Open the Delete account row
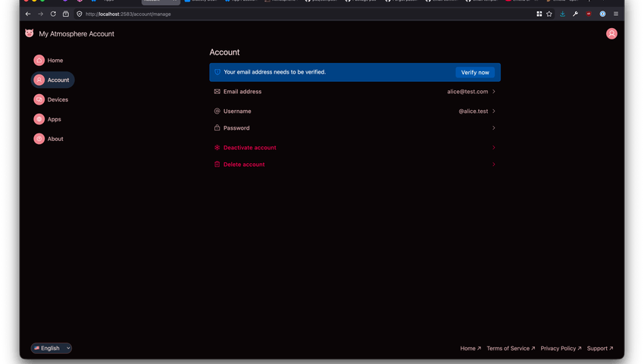 point(355,165)
